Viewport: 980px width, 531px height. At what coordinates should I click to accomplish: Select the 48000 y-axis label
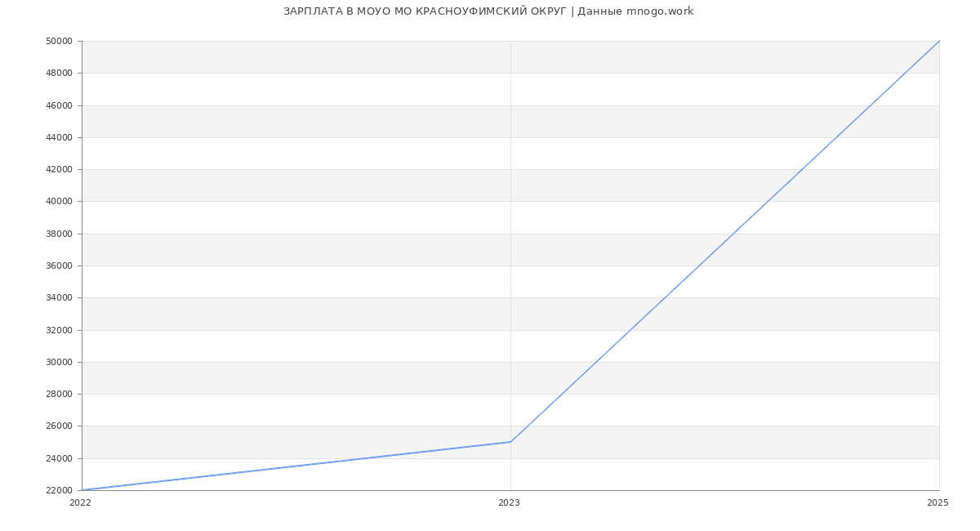tap(59, 74)
